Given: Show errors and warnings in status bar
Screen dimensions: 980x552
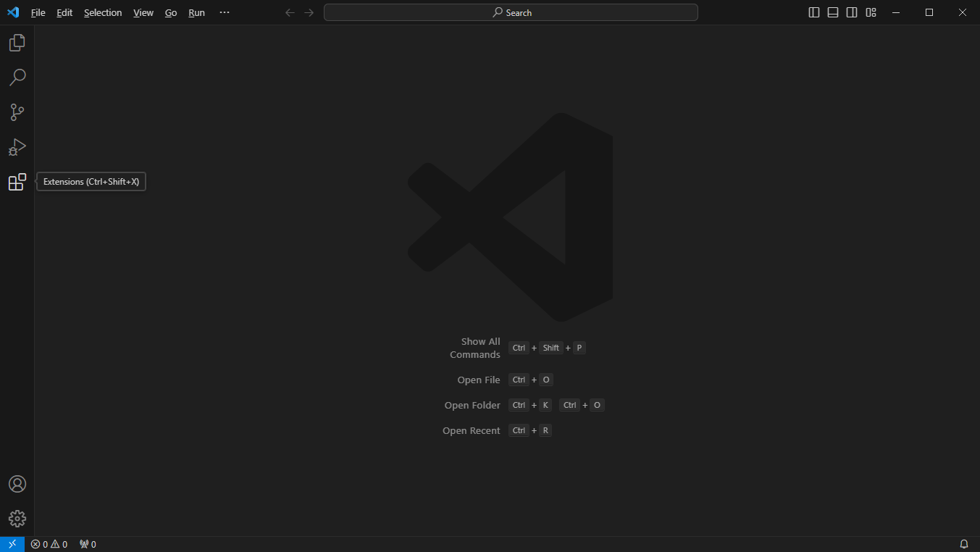Looking at the screenshot, I should 49,544.
